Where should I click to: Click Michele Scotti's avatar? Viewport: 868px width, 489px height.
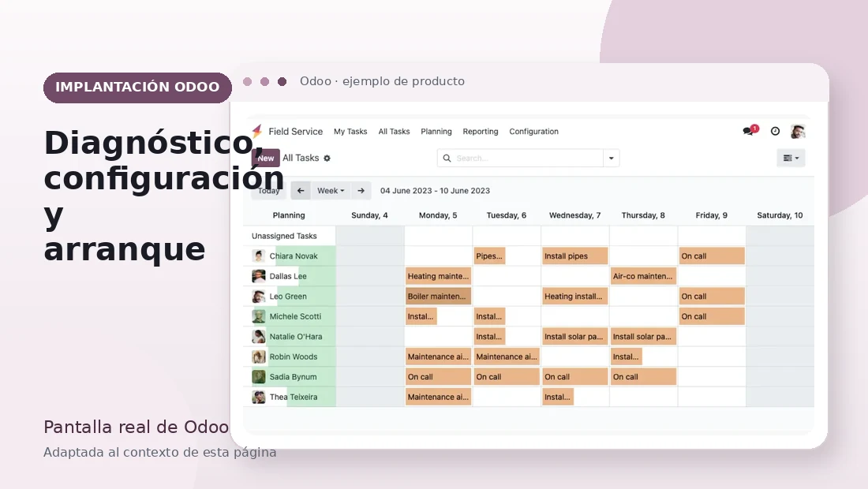[259, 316]
